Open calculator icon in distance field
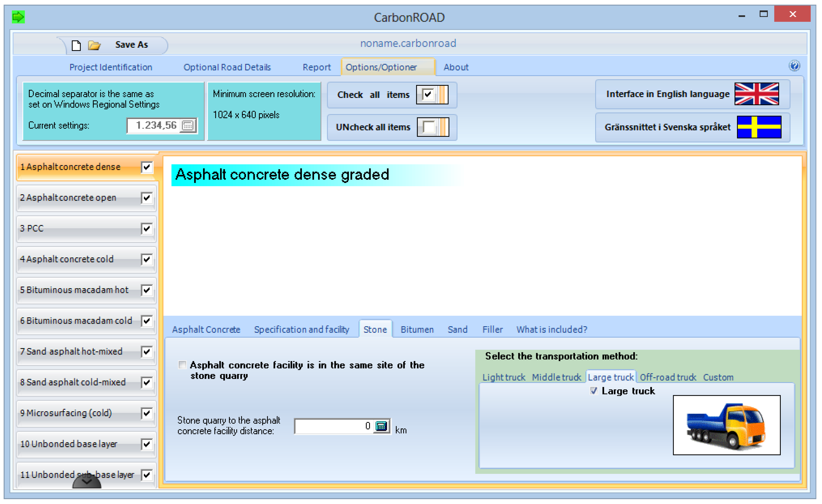This screenshot has width=822, height=504. 381,426
